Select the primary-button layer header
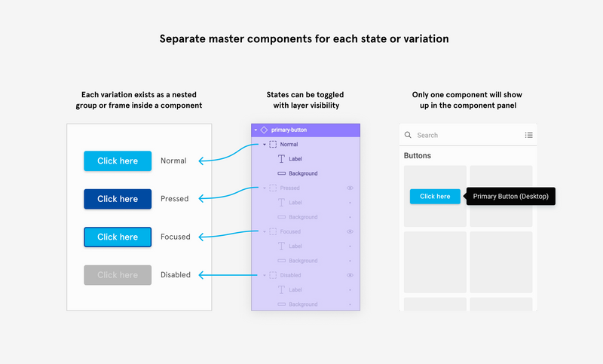The width and height of the screenshot is (603, 364). click(x=306, y=130)
